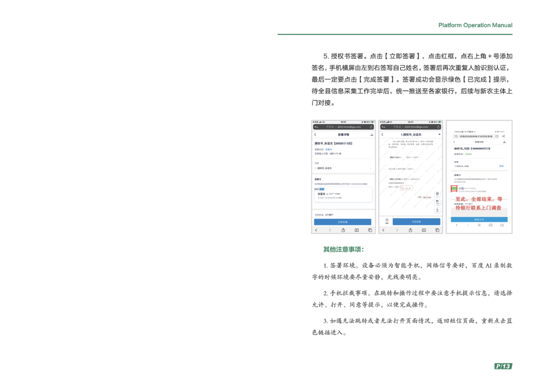Expand the 授权书 file row chevron in first phone
Viewport: 555px width, 392px height.
(x=371, y=168)
